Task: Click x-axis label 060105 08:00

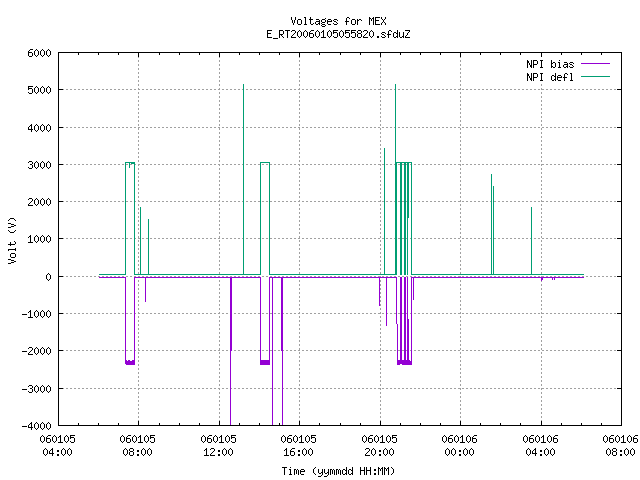Action: tap(138, 446)
